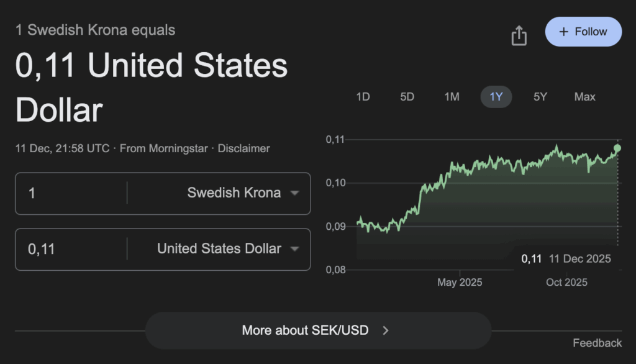Click the Oct 2025 chart axis label
This screenshot has height=364, width=636.
point(566,283)
